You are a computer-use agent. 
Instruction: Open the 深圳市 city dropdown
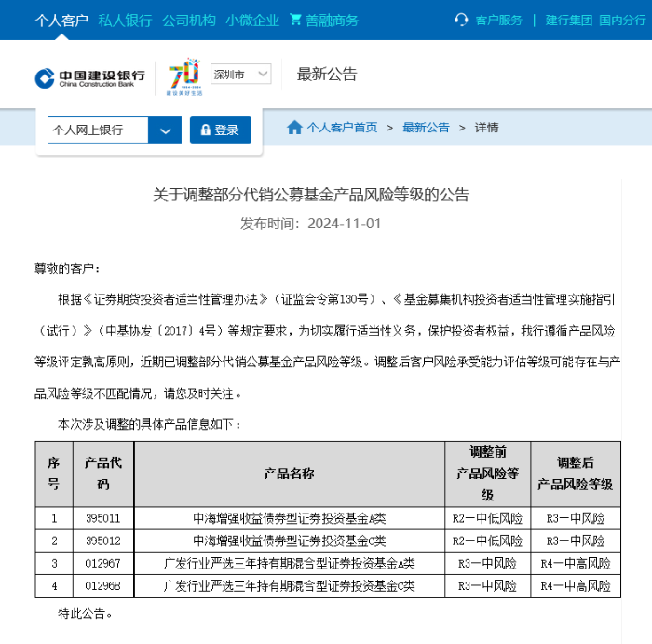[240, 74]
